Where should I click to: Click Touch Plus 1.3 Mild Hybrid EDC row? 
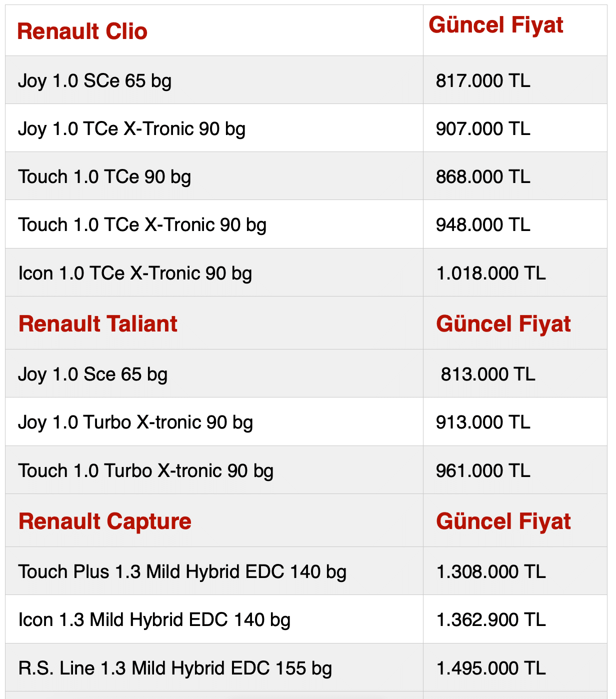[x=182, y=571]
